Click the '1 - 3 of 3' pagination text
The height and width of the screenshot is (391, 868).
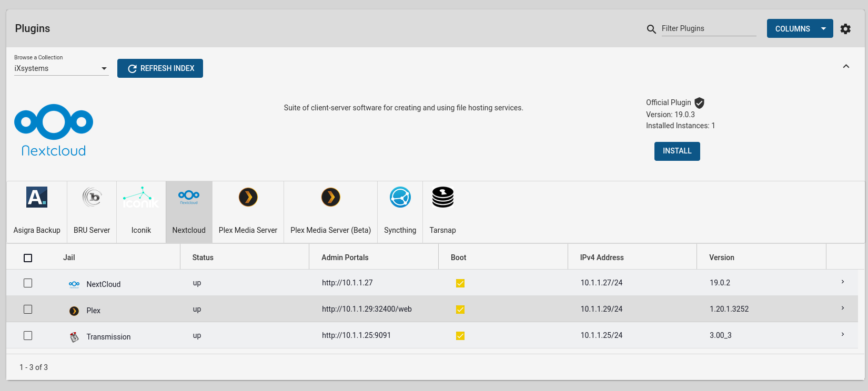tap(34, 367)
